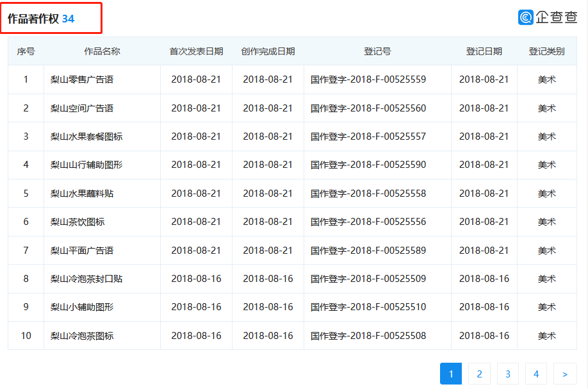Click registration number 国作登字-2018-F-00525556

[368, 222]
